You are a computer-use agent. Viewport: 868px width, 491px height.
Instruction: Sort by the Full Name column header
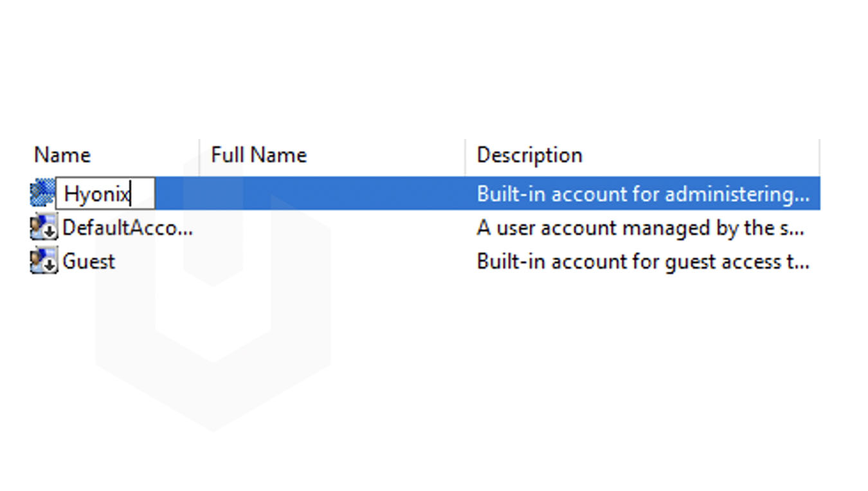(258, 155)
